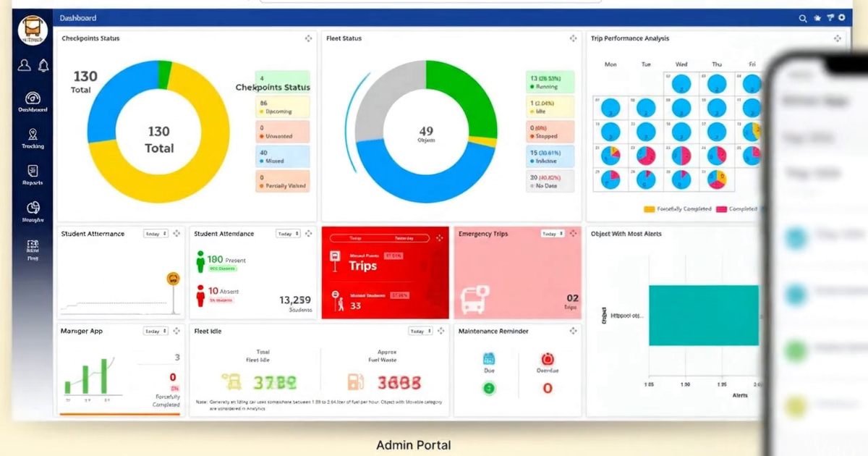
Task: Click move icon on Fleet Status panel
Action: [573, 38]
